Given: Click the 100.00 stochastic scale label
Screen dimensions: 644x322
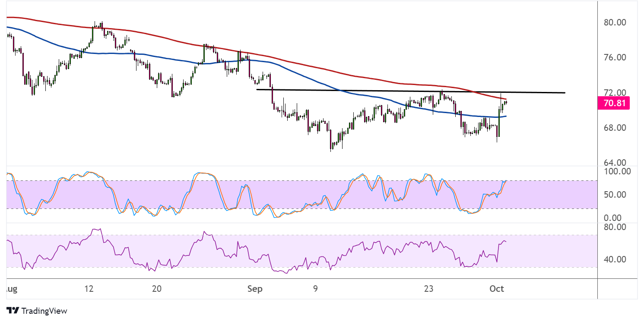Looking at the screenshot, I should tap(617, 171).
